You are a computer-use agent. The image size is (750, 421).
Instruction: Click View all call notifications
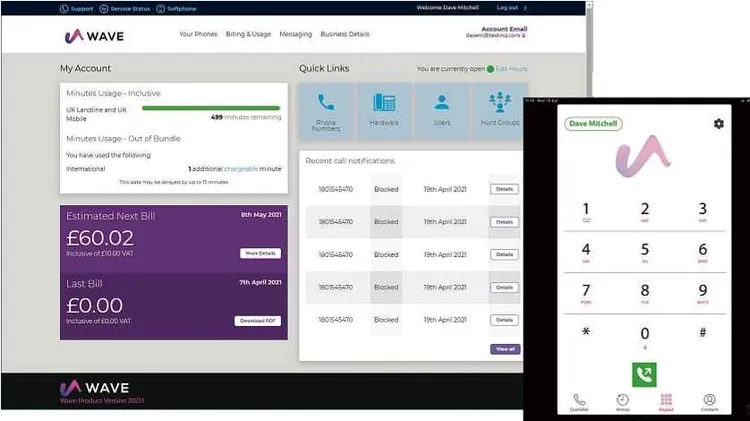point(505,349)
